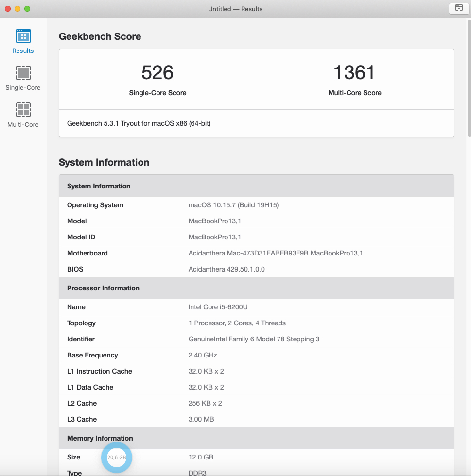Image resolution: width=471 pixels, height=476 pixels.
Task: Click the Untitled — Results window title
Action: point(235,9)
